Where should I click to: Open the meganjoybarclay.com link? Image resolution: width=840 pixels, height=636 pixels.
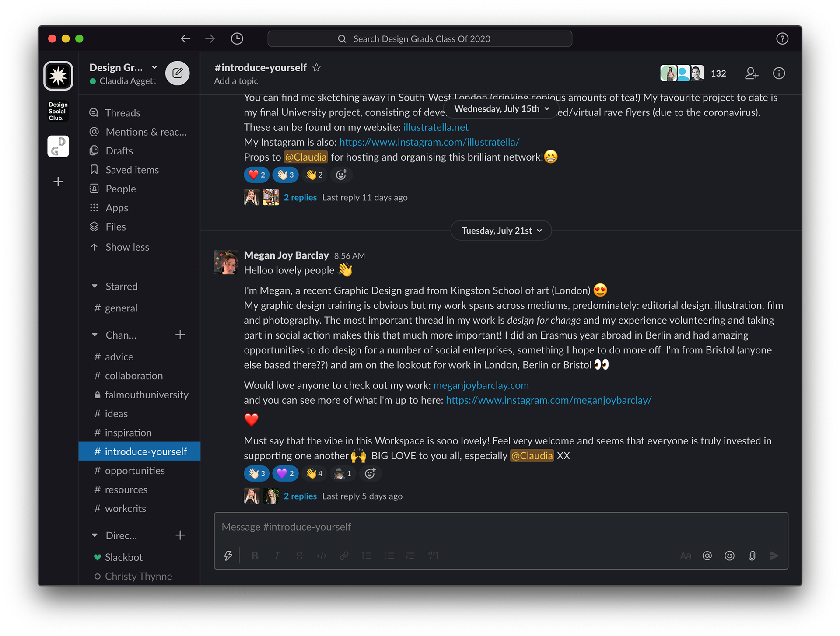coord(481,385)
